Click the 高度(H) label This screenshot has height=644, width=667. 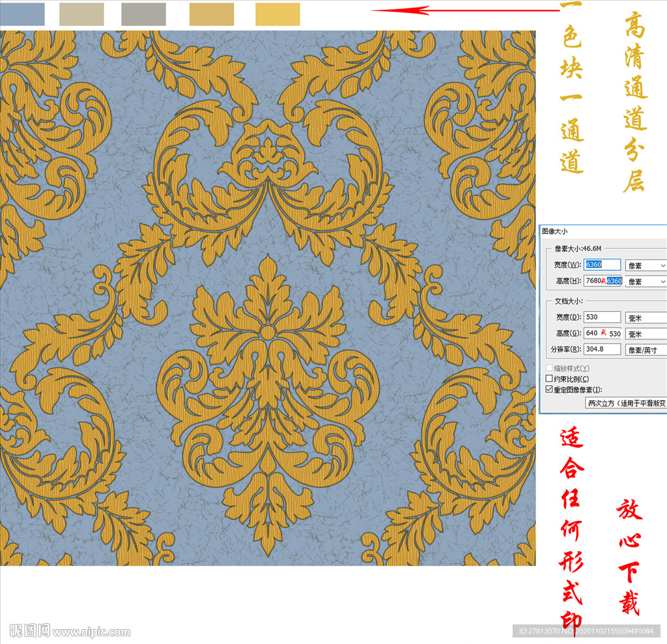click(569, 281)
